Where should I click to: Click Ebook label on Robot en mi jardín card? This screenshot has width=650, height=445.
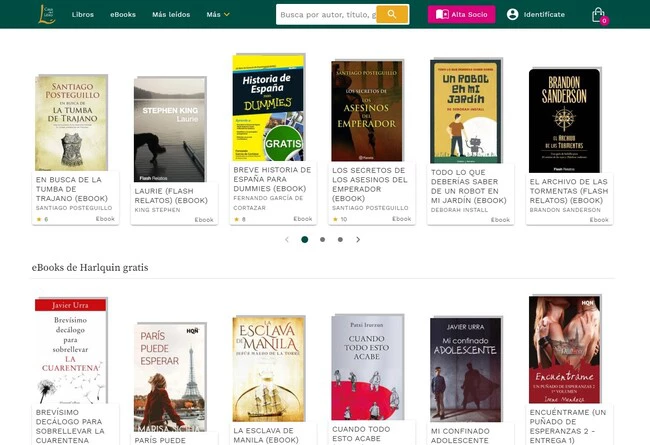500,220
